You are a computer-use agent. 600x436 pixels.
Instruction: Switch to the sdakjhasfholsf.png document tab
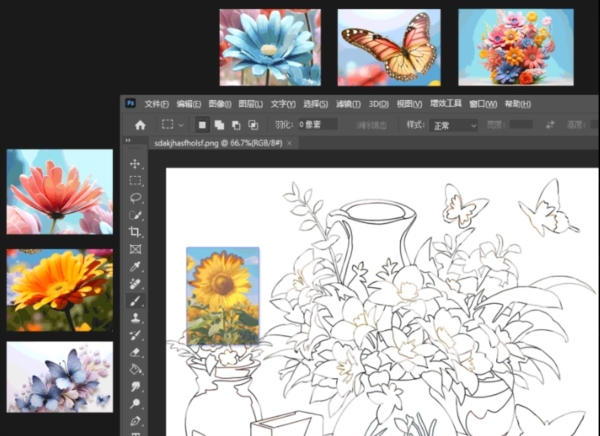tap(216, 143)
